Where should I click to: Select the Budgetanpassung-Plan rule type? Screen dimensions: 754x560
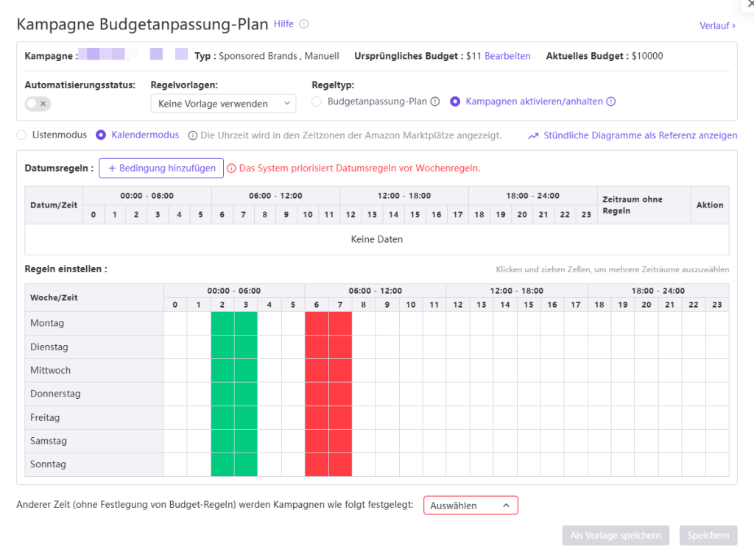(x=317, y=102)
